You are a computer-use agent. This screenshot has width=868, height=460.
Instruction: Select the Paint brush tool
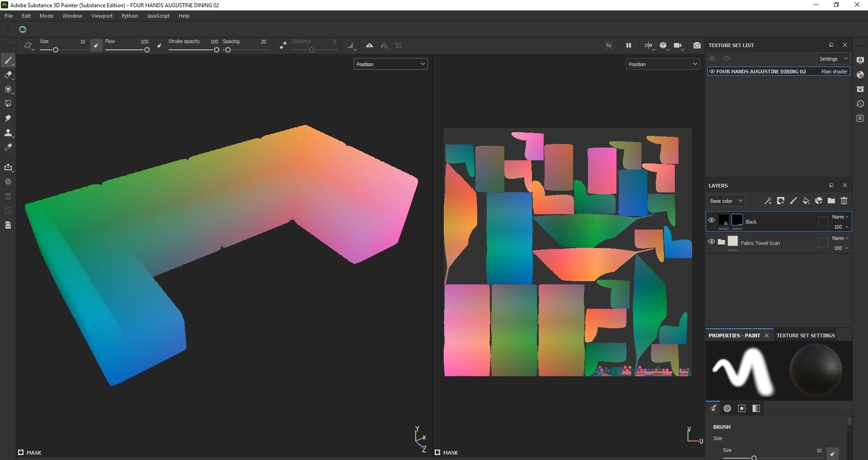[x=8, y=61]
